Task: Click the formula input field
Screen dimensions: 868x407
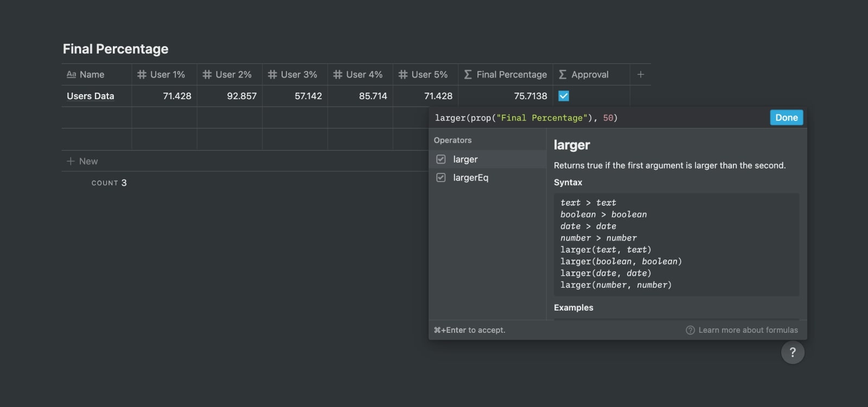Action: tap(599, 118)
